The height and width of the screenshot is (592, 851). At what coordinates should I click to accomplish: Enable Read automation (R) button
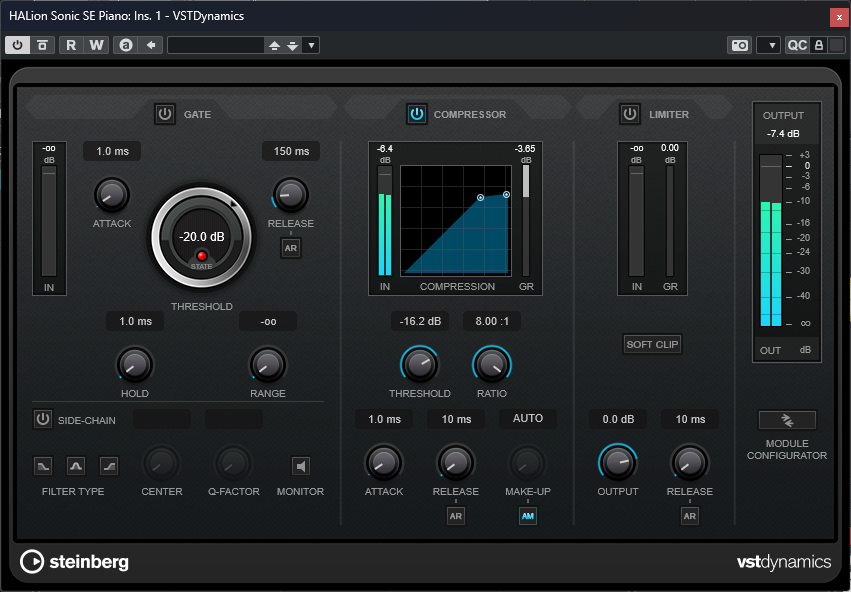point(71,45)
